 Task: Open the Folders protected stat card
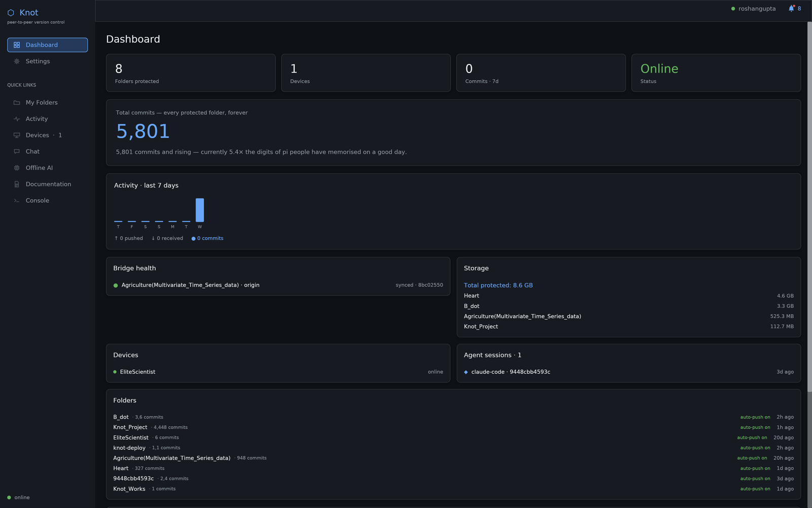[191, 73]
